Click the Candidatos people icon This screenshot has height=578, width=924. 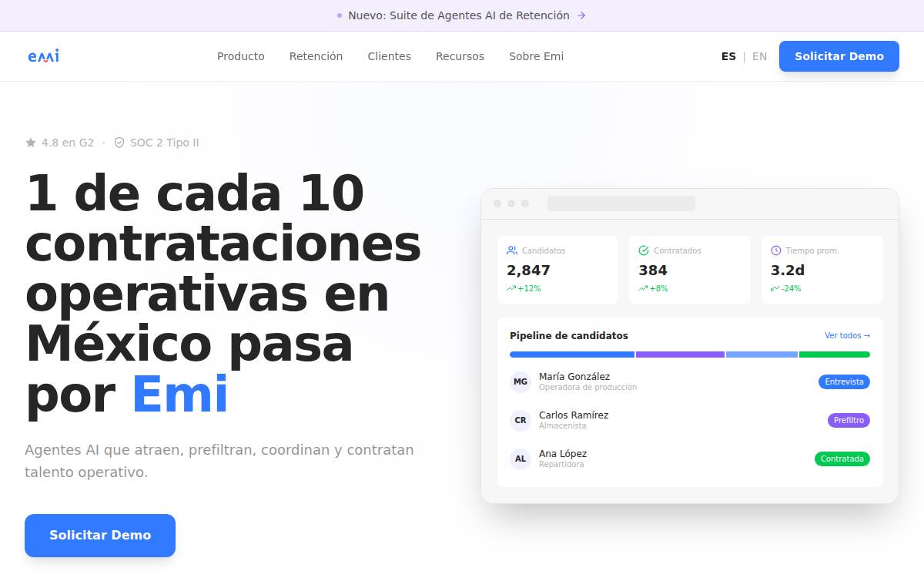[x=512, y=250]
